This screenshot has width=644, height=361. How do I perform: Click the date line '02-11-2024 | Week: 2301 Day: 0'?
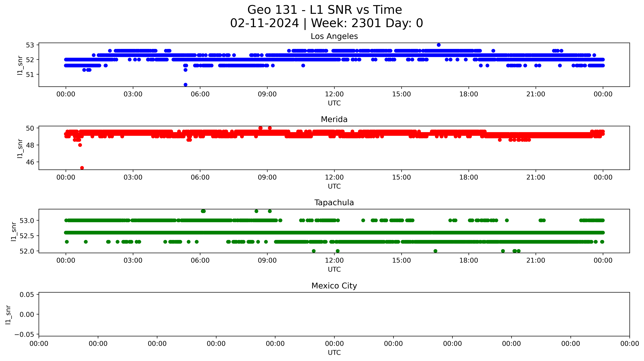326,23
